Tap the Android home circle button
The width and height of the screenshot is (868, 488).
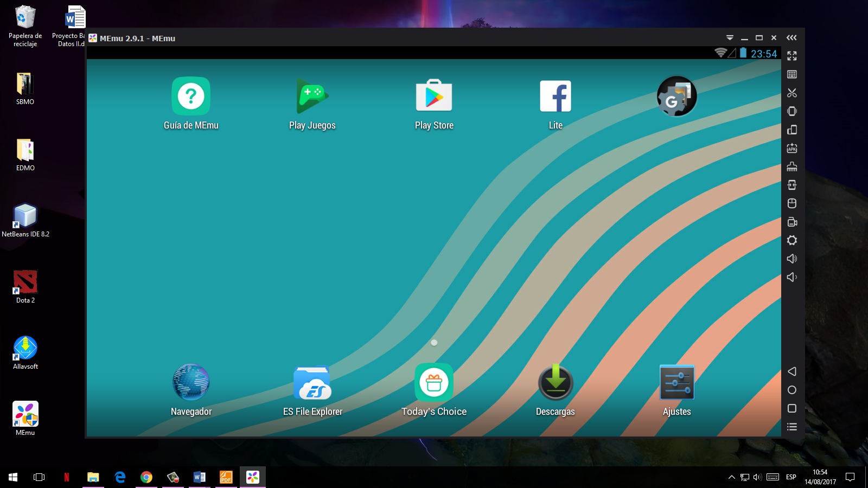pos(792,390)
